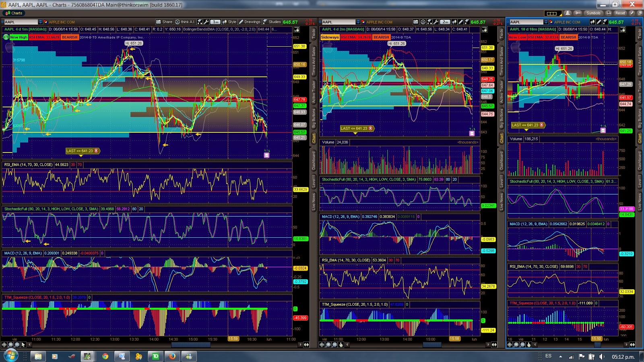Click zoom-in magnifier icon at bottom of left chart
Viewport: 644px width, 362px height.
[11, 345]
